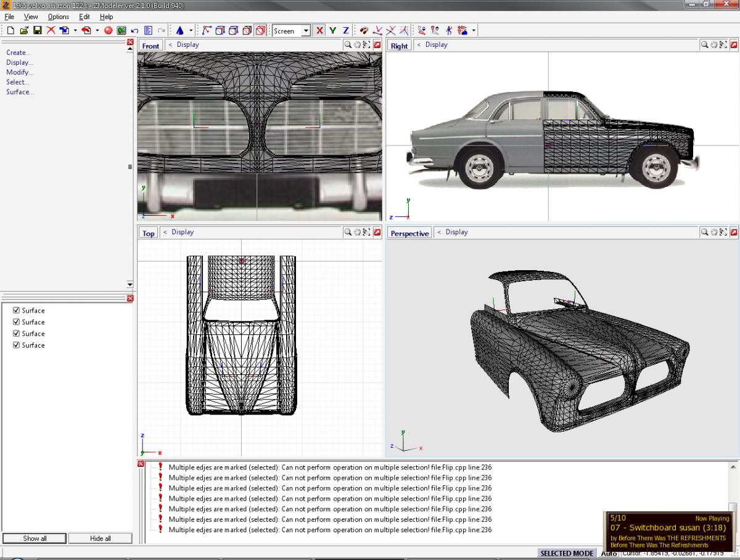This screenshot has height=560, width=740.
Task: Open the zoom magnifier in Front viewport
Action: click(348, 44)
